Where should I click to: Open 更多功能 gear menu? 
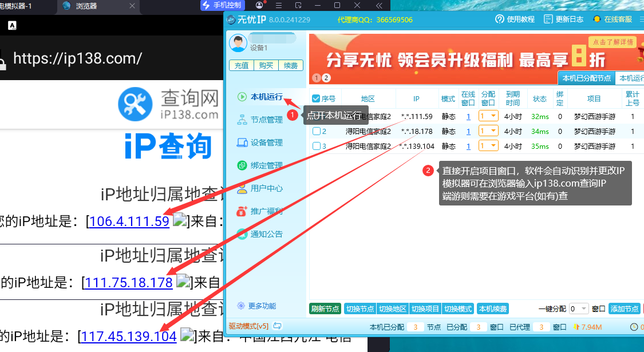[x=256, y=306]
